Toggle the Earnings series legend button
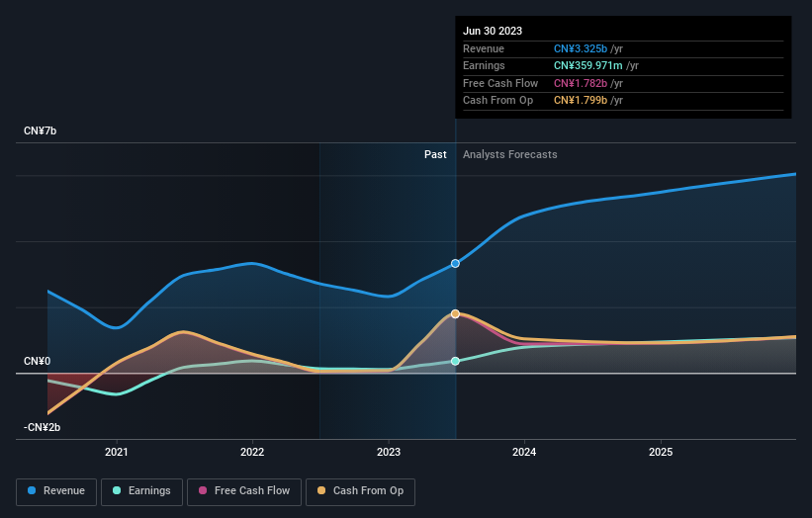The image size is (812, 518). point(141,491)
